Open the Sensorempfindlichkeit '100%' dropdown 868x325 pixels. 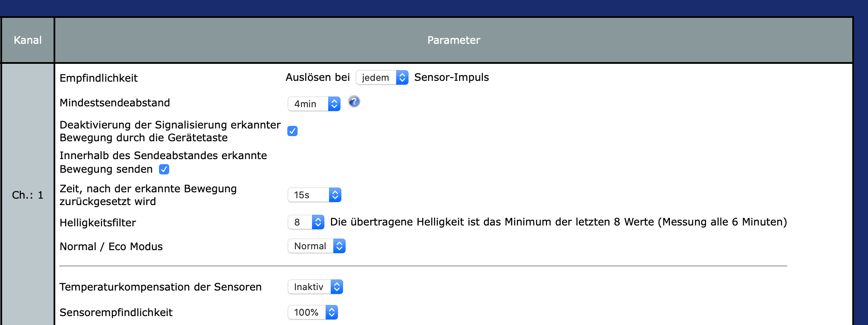(x=313, y=312)
